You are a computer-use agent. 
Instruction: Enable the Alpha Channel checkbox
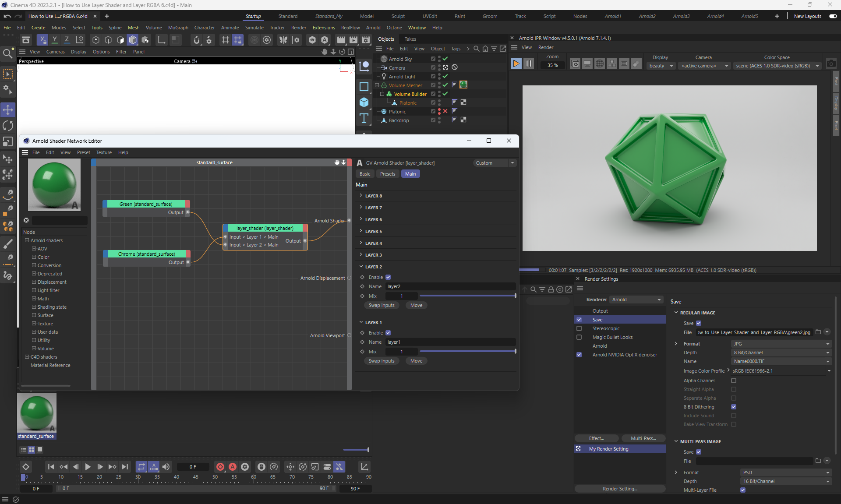point(734,381)
